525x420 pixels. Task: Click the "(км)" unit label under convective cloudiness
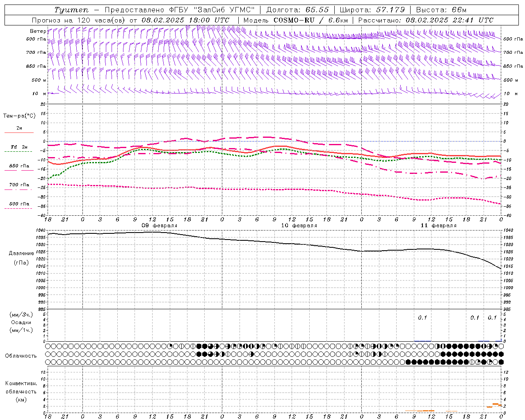21,399
